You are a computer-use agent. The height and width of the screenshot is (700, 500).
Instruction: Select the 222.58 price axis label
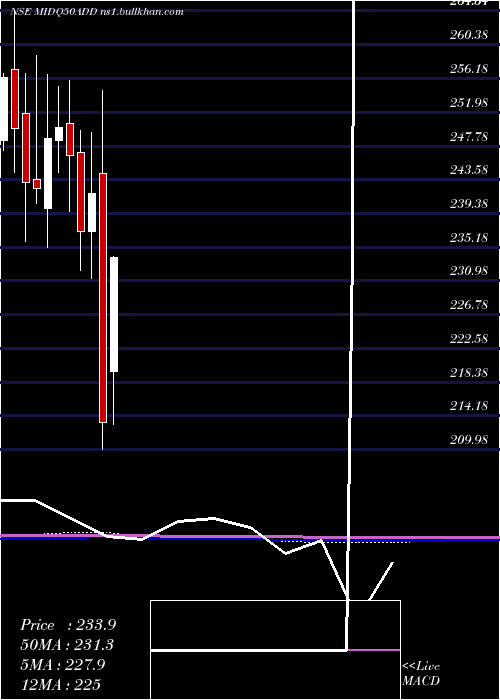point(469,339)
